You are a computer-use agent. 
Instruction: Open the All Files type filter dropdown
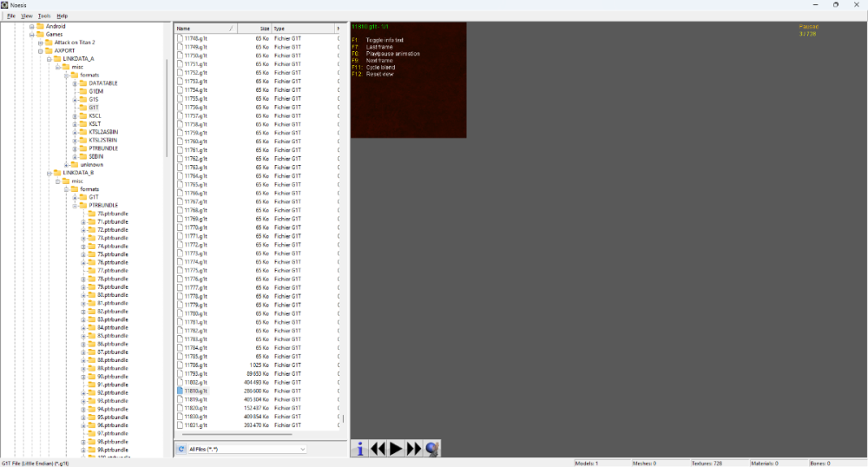247,449
